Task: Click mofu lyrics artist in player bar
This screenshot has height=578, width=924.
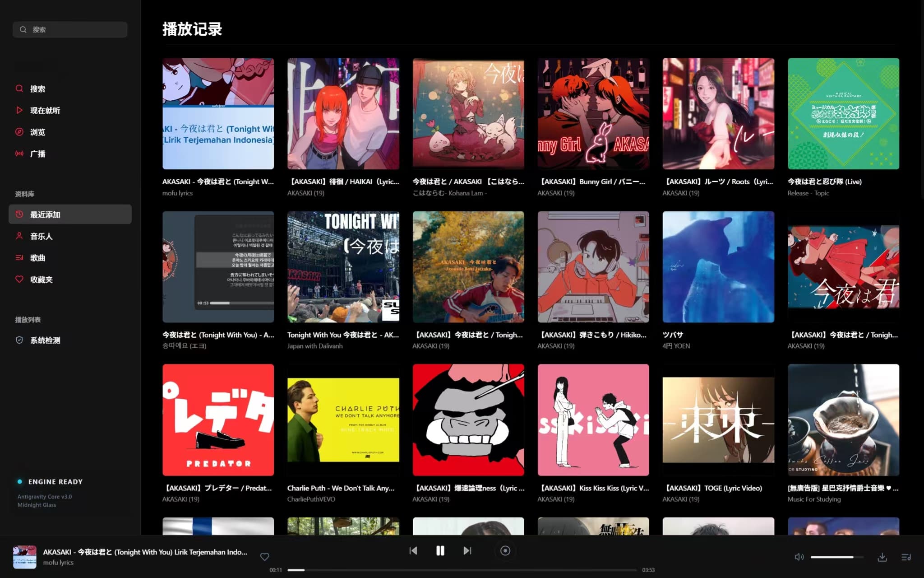Action: (58, 563)
